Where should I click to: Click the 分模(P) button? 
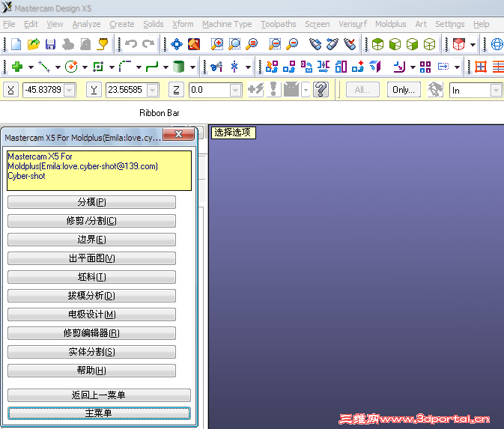(91, 202)
